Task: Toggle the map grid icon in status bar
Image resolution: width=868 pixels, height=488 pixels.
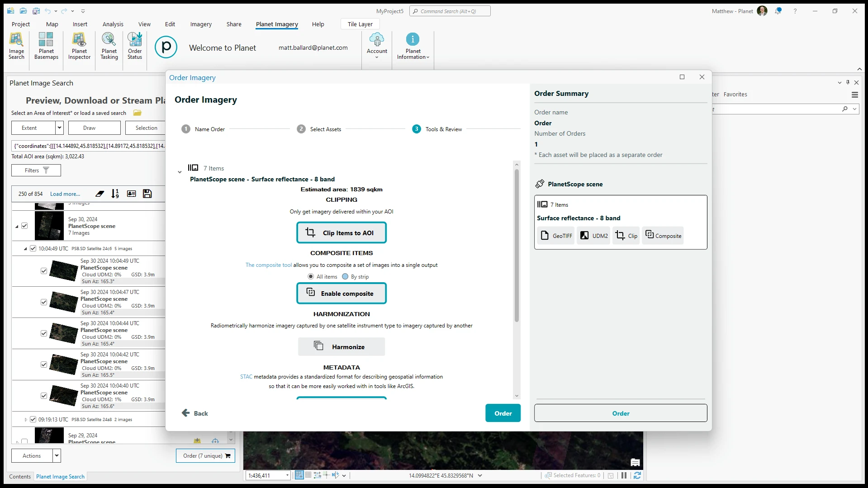Action: click(x=308, y=475)
